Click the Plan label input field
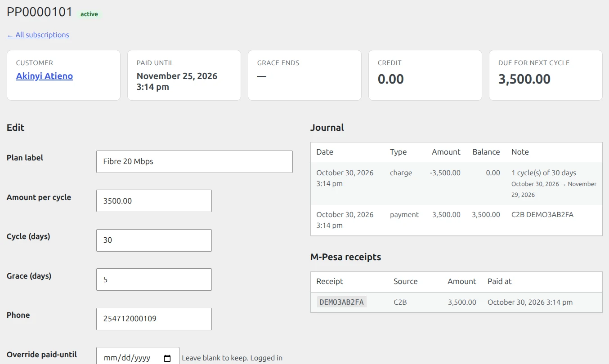Image resolution: width=609 pixels, height=364 pixels. tap(194, 162)
